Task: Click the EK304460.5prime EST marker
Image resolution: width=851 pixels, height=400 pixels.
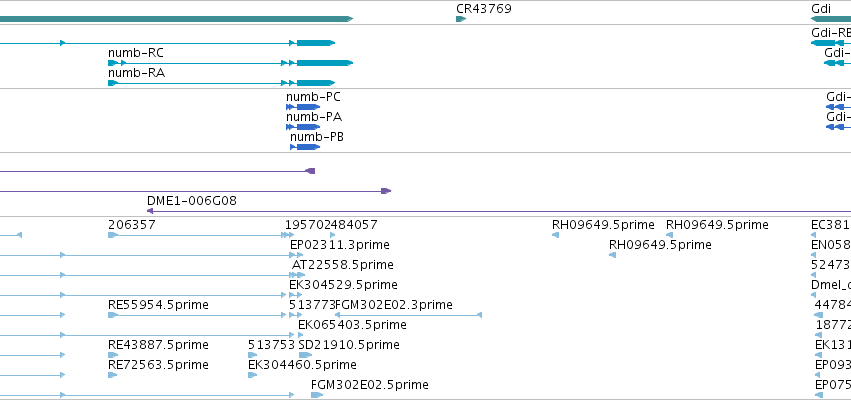Action: 252,375
